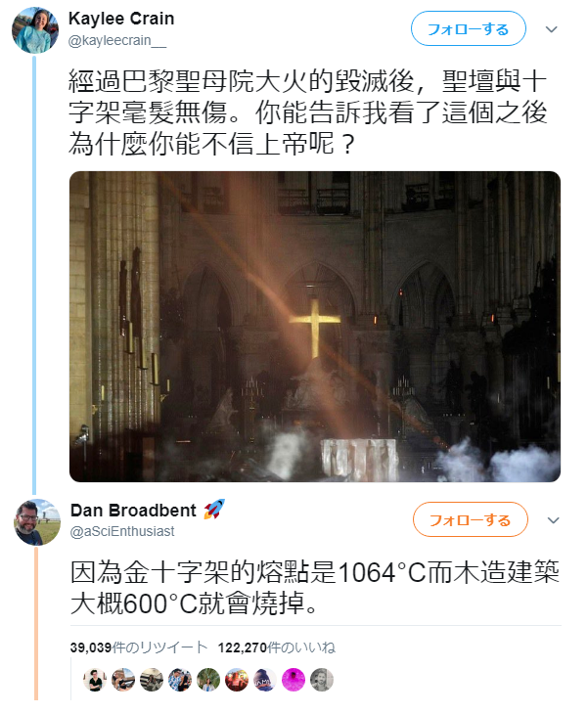Open the @aSciEnthusiast handle link
588x714 pixels.
click(122, 531)
